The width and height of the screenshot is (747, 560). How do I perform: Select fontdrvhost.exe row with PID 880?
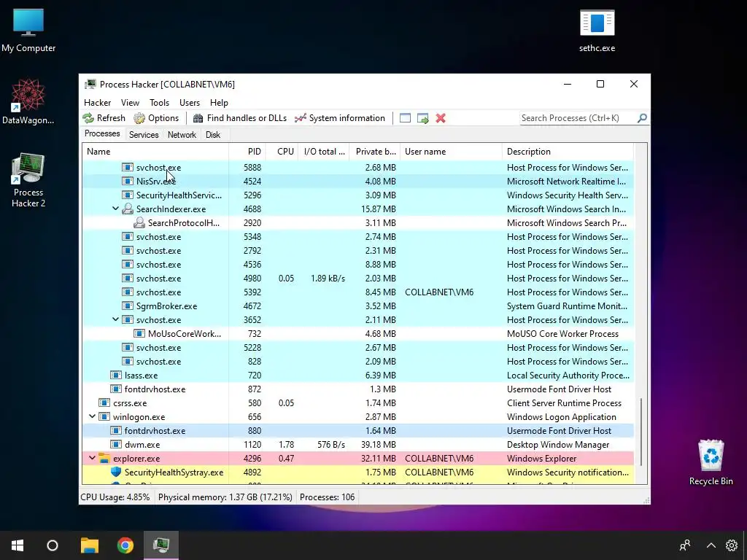coord(358,430)
